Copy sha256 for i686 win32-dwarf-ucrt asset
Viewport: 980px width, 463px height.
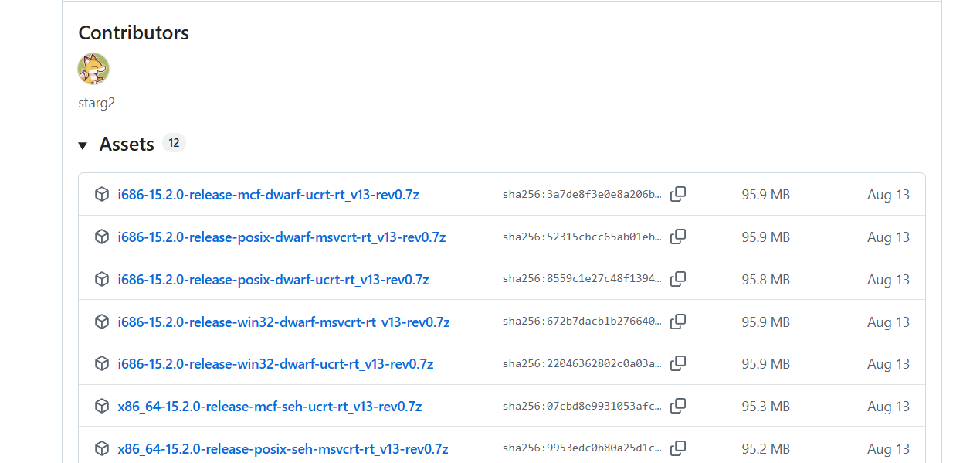[x=678, y=363]
